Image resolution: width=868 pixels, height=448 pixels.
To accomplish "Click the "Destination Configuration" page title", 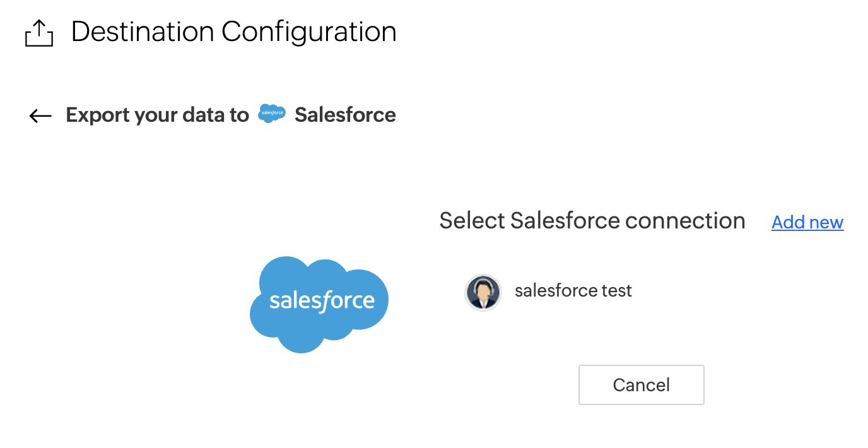I will (x=233, y=32).
